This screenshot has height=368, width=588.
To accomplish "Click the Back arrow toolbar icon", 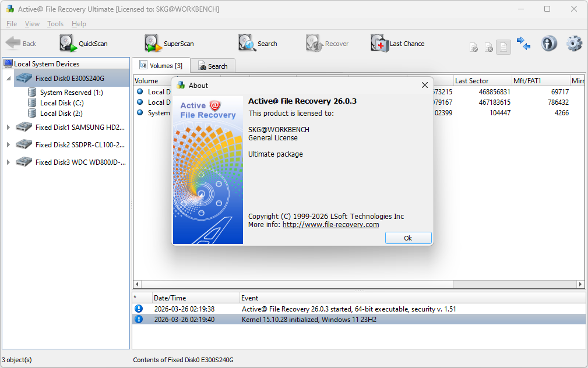I will (x=13, y=43).
